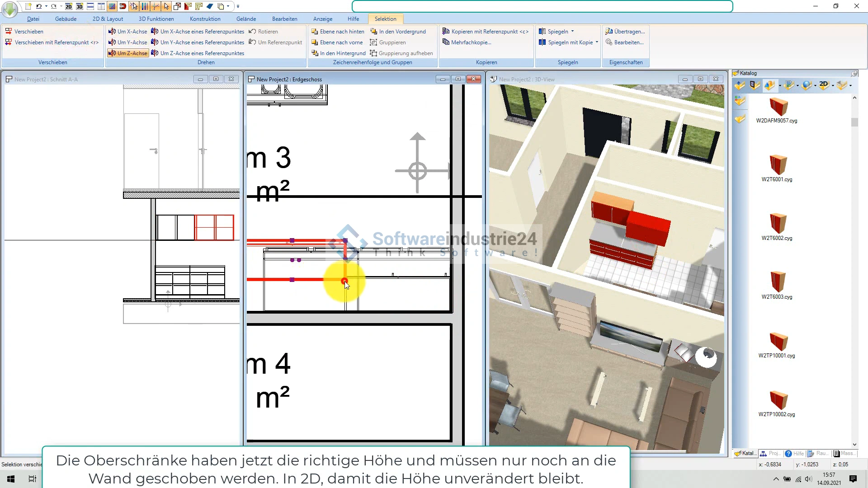Open the 3D Funktionen ribbon tab

[156, 19]
